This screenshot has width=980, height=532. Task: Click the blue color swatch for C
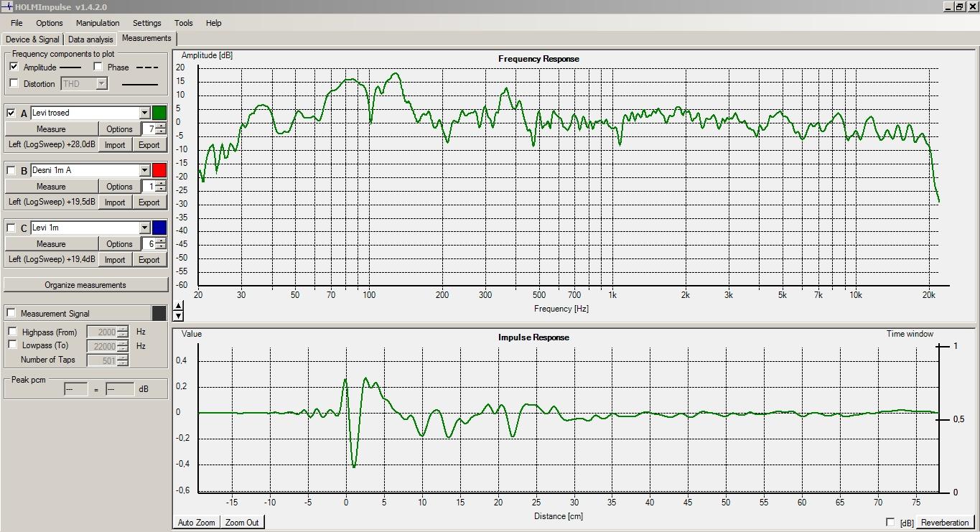pos(159,228)
